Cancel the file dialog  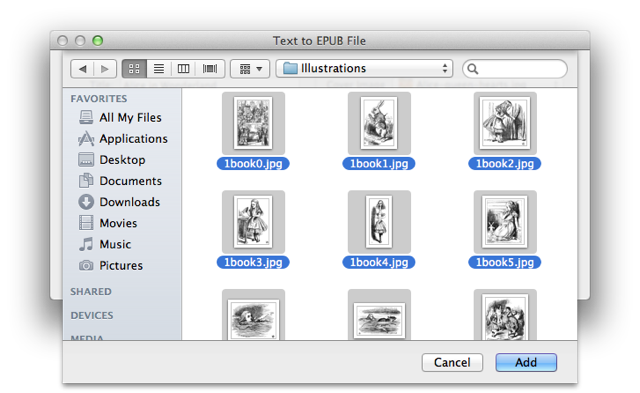[x=452, y=362]
